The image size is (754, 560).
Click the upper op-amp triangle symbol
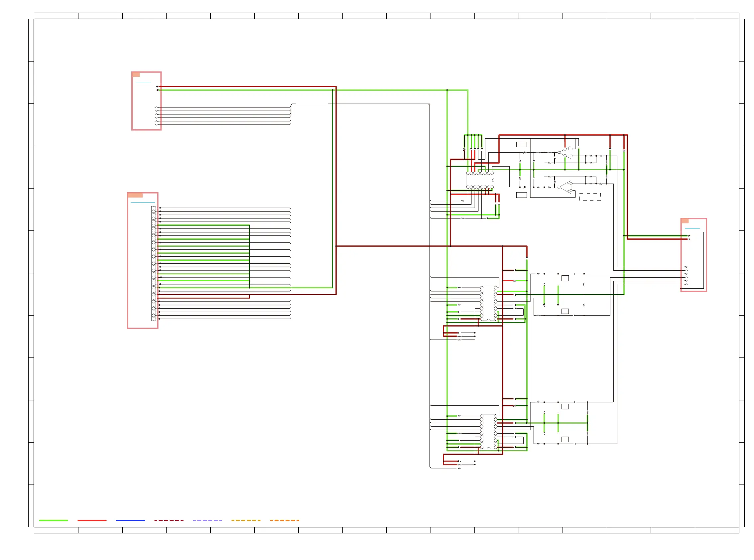(x=567, y=153)
